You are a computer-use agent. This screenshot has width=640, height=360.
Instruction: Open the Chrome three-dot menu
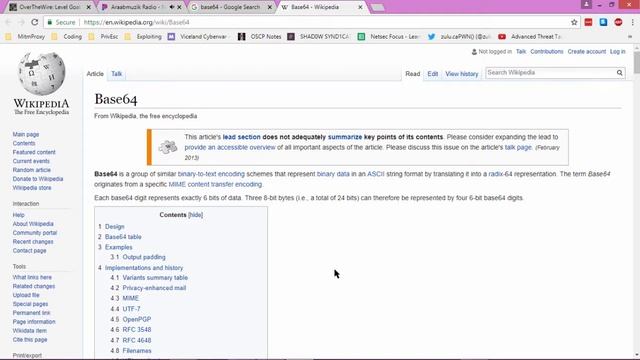(632, 22)
